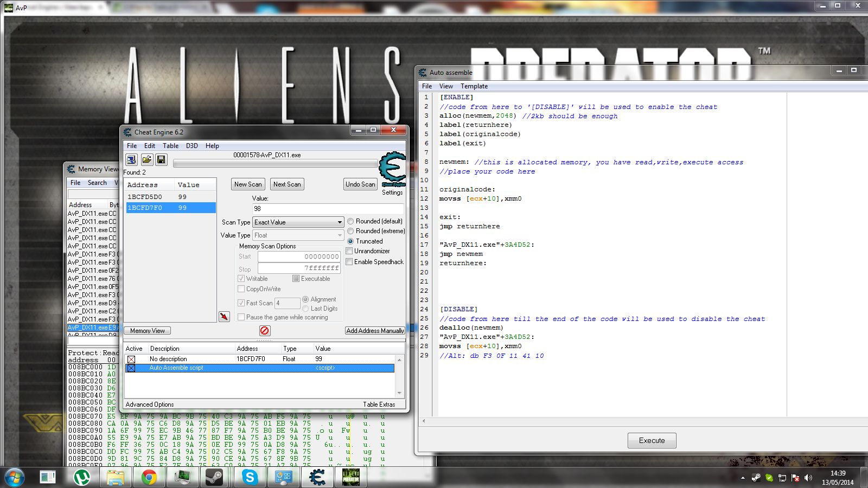Click the Memory View button
Screen dimensions: 868x488
pyautogui.click(x=148, y=331)
